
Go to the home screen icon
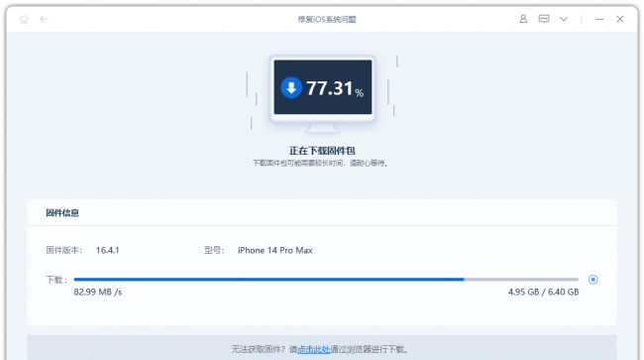tap(24, 19)
